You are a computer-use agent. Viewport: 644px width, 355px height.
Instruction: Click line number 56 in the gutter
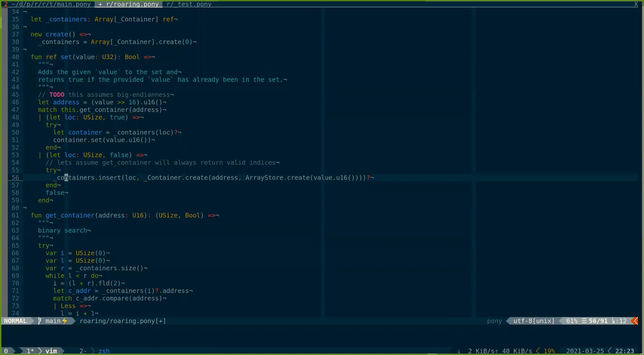coord(15,177)
